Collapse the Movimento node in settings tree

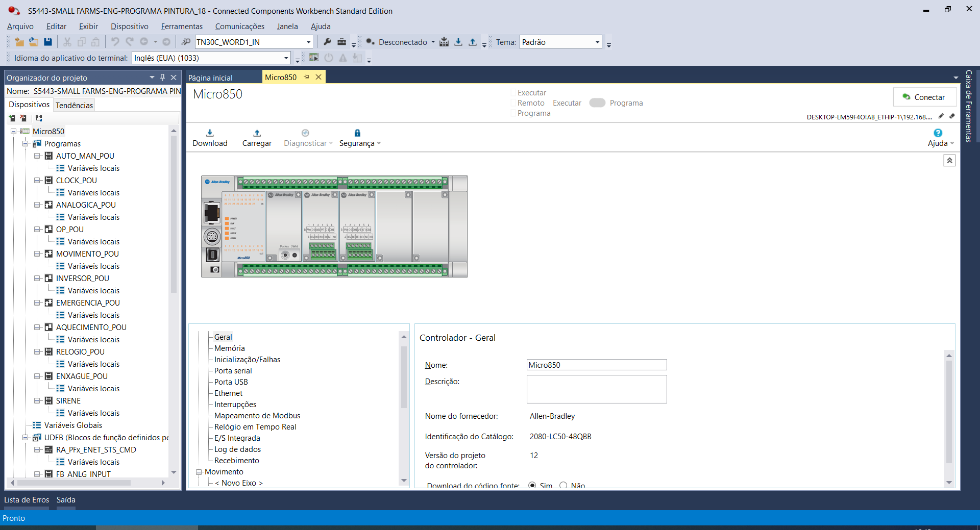tap(199, 472)
